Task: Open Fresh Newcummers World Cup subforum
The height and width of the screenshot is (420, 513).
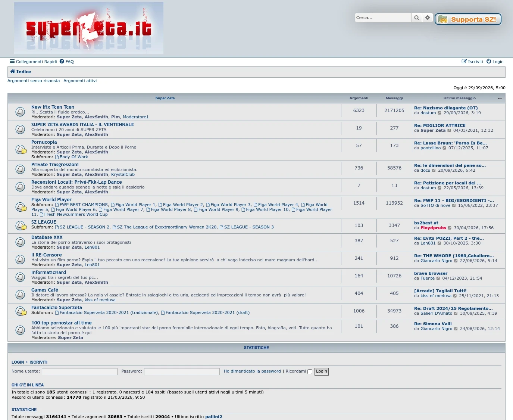Action: (x=73, y=214)
